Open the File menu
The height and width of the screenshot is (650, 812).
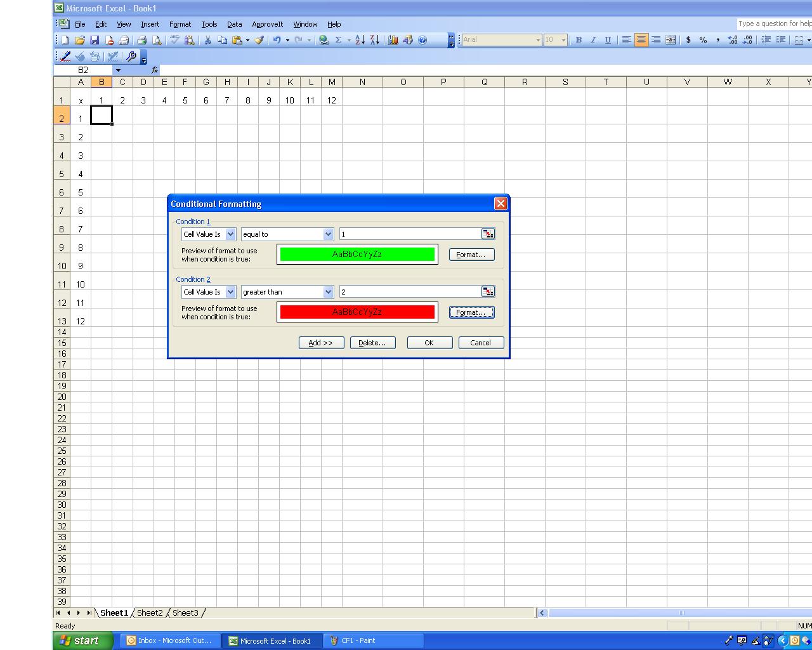click(x=80, y=24)
